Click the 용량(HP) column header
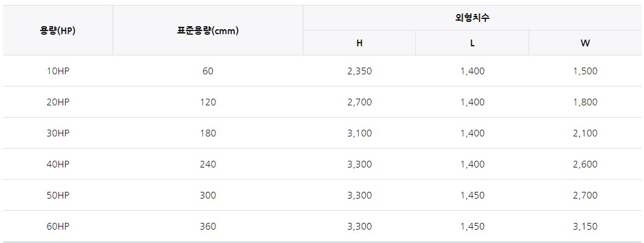644x243 pixels. coord(58,30)
